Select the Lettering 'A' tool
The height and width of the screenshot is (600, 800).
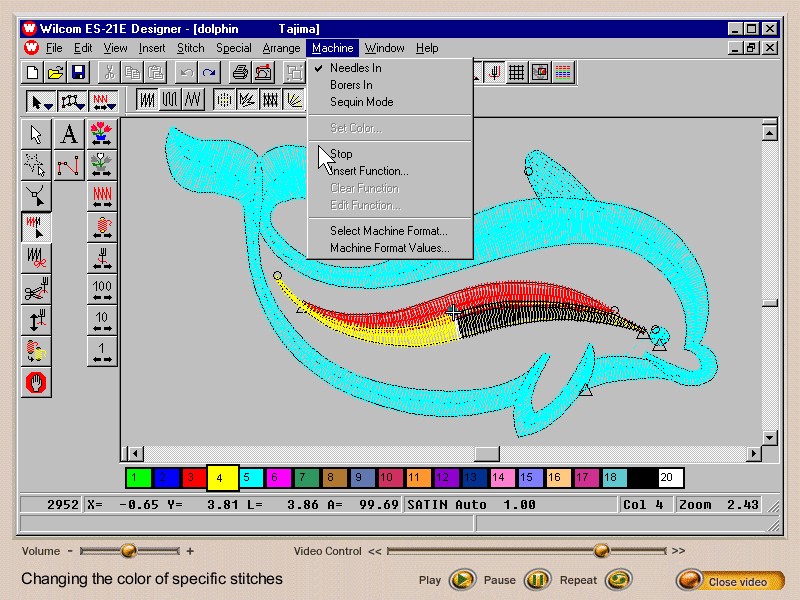68,134
